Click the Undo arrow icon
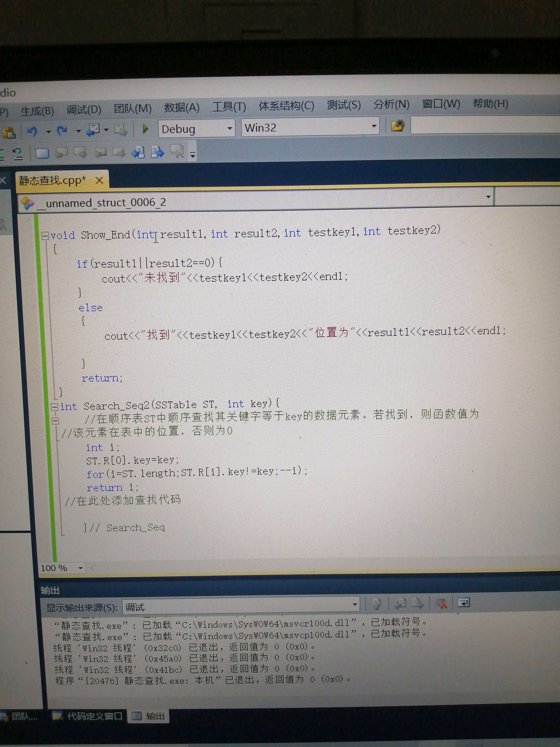This screenshot has width=560, height=747. (32, 131)
